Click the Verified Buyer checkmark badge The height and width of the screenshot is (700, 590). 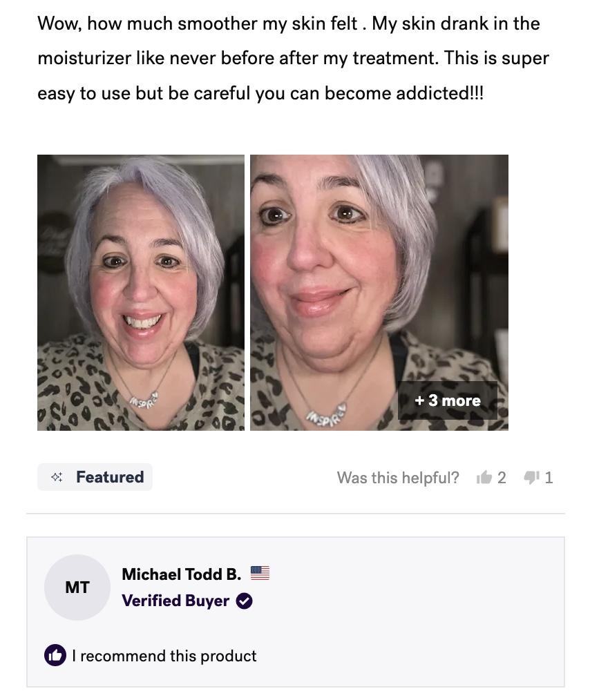[244, 601]
